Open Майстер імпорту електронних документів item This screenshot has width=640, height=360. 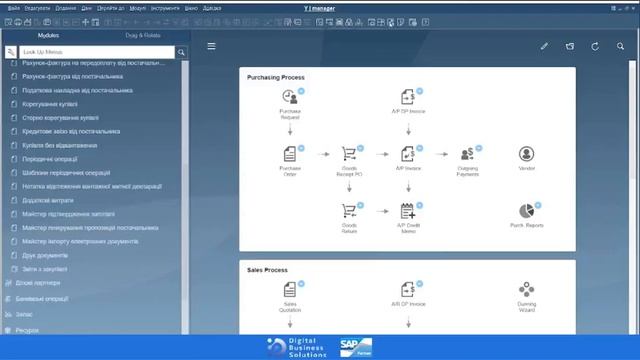pos(80,242)
